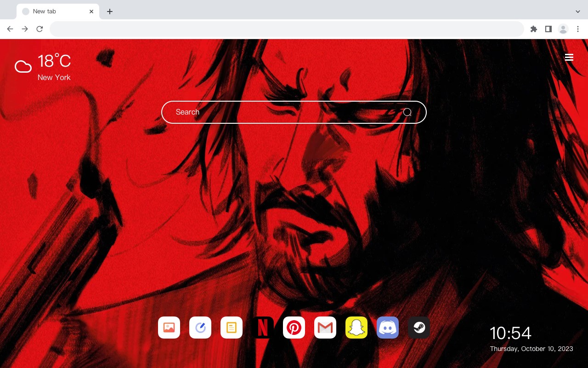
Task: Click the Thursday, October 10, 2023 date
Action: coord(531,349)
